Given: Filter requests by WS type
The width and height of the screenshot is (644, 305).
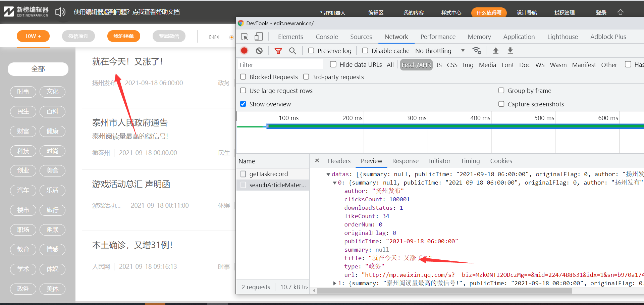Looking at the screenshot, I should tap(540, 65).
